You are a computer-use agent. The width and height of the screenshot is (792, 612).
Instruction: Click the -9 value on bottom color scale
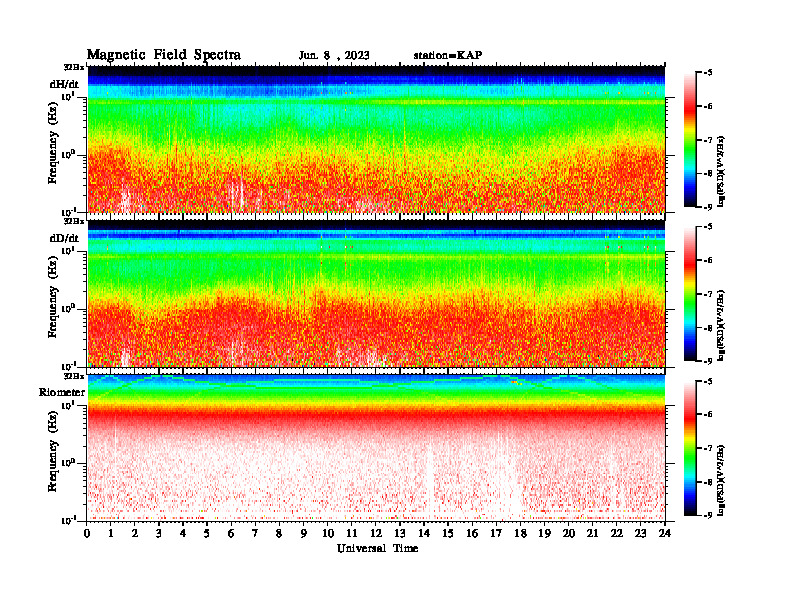708,516
